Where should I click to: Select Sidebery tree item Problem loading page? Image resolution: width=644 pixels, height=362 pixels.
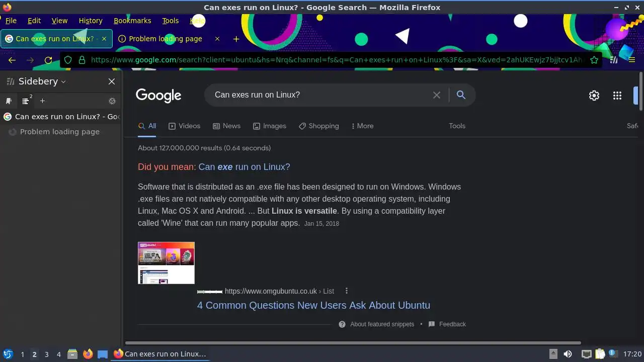tap(60, 132)
